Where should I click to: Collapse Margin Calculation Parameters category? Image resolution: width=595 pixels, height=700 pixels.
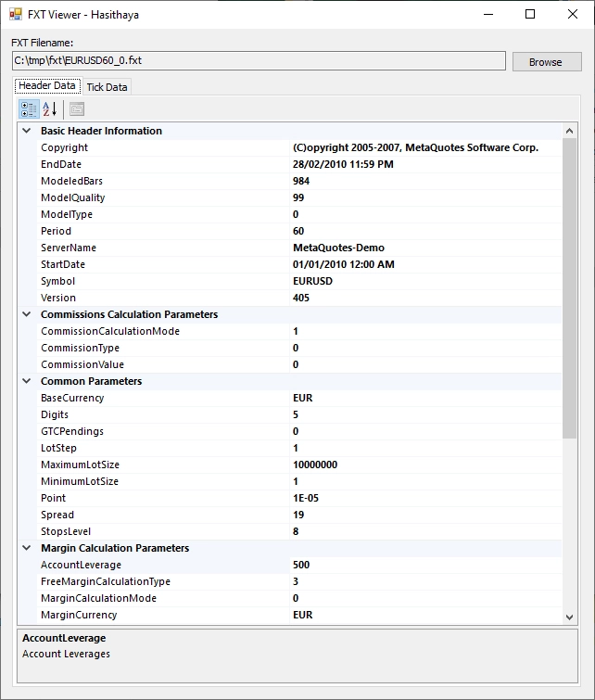27,548
